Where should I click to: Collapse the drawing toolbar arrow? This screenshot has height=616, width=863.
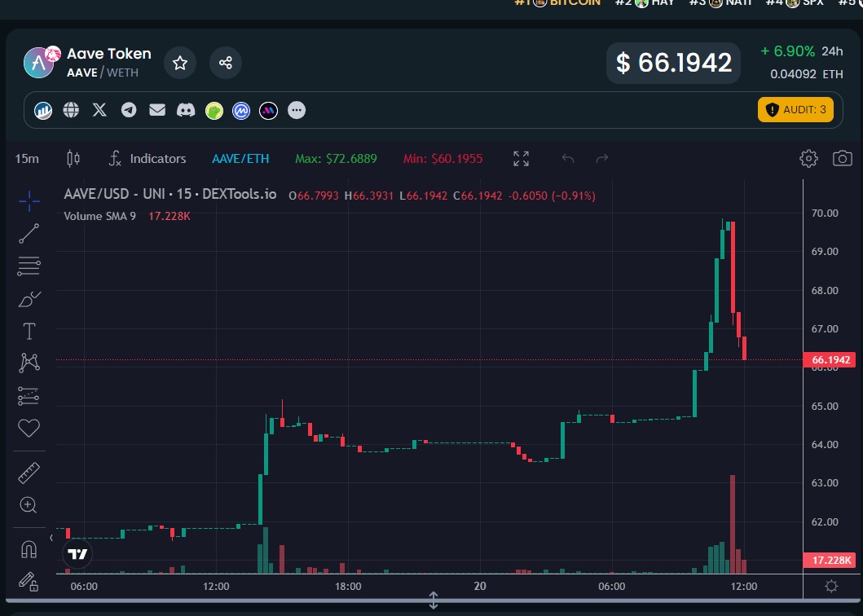[x=51, y=538]
